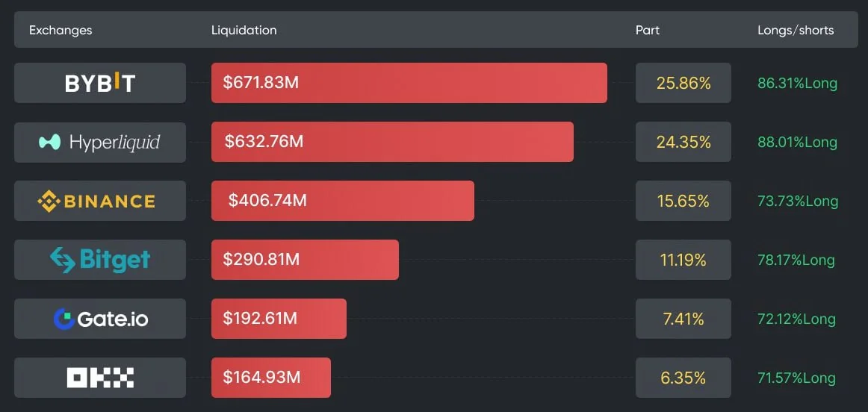Click the $671.83M liquidation bar
The width and height of the screenshot is (868, 412).
[409, 83]
